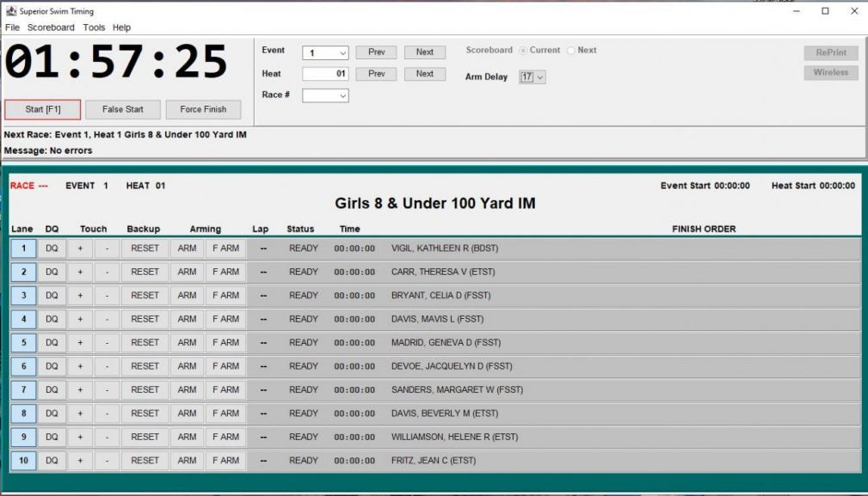Screen dimensions: 868x496
Task: Arm lane 4 touchpad
Action: [187, 319]
